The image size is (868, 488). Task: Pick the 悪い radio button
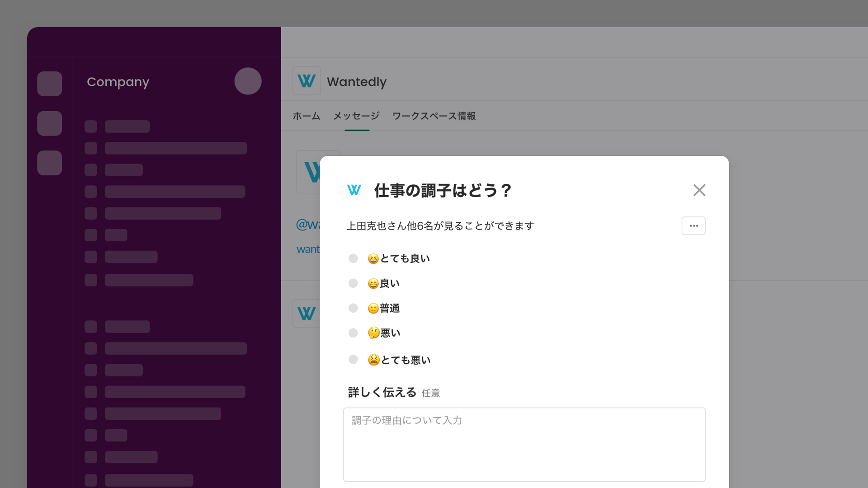coord(353,333)
